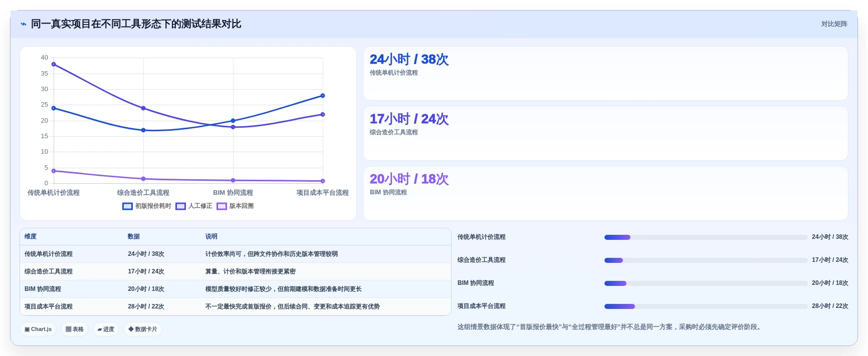Click the lightning icon beside the title
This screenshot has width=868, height=356.
(x=23, y=24)
